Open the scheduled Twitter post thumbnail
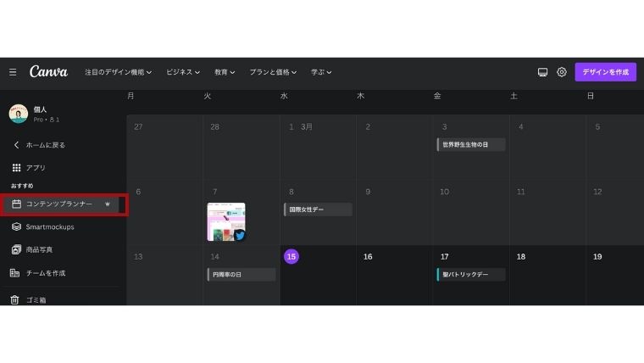Screen dimensions: 644x363 226,222
